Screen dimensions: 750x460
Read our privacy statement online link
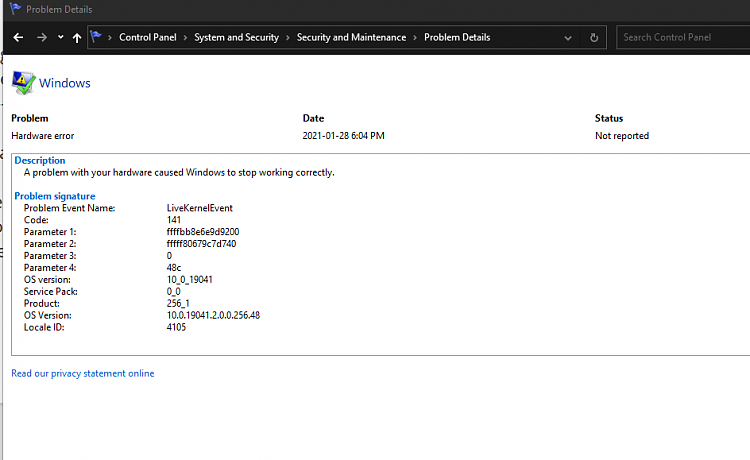pos(83,373)
